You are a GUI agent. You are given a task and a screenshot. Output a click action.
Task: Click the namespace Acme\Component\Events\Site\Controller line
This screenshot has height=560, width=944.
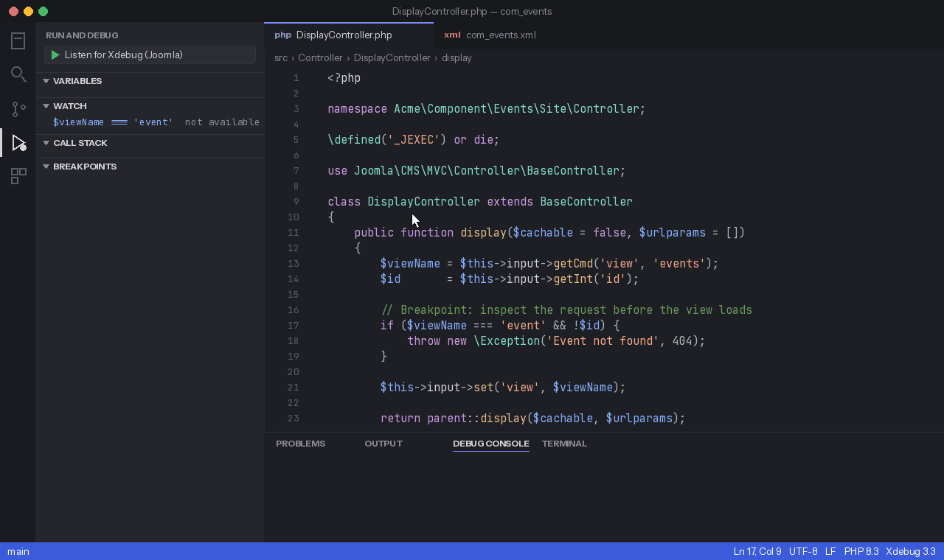[x=487, y=108]
